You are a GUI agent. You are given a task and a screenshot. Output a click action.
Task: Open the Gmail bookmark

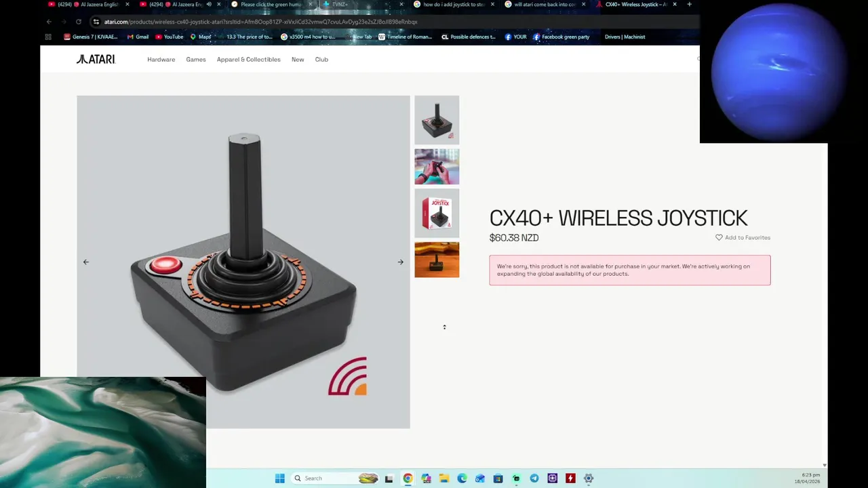pos(137,37)
